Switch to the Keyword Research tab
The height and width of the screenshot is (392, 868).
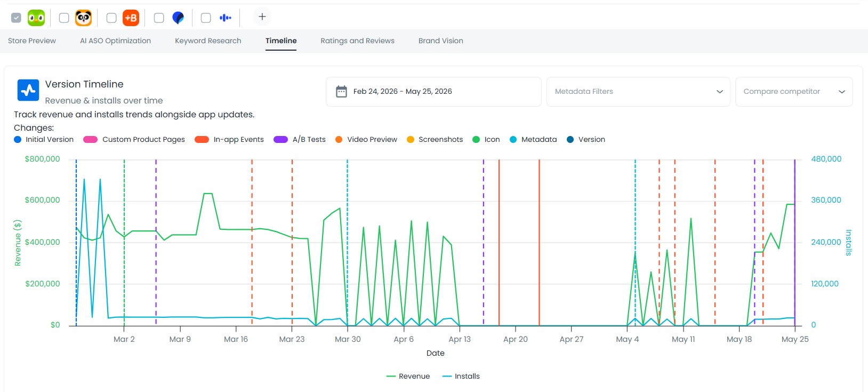pos(208,41)
